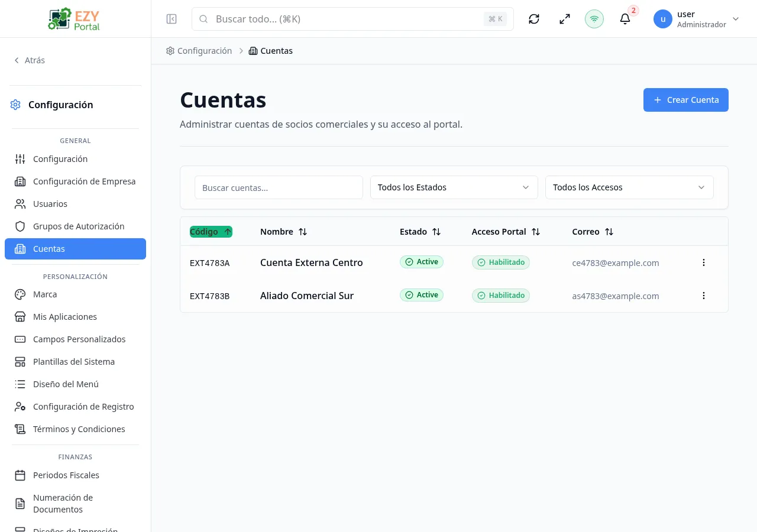Viewport: 757px width, 532px height.
Task: Click the search magnifier icon in top bar
Action: click(x=203, y=19)
